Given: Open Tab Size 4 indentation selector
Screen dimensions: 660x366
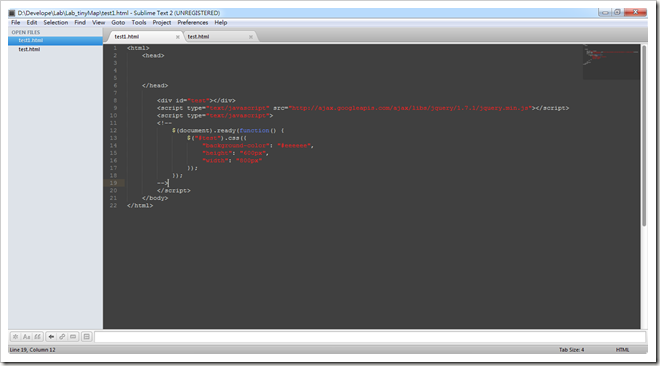Looking at the screenshot, I should (x=571, y=350).
